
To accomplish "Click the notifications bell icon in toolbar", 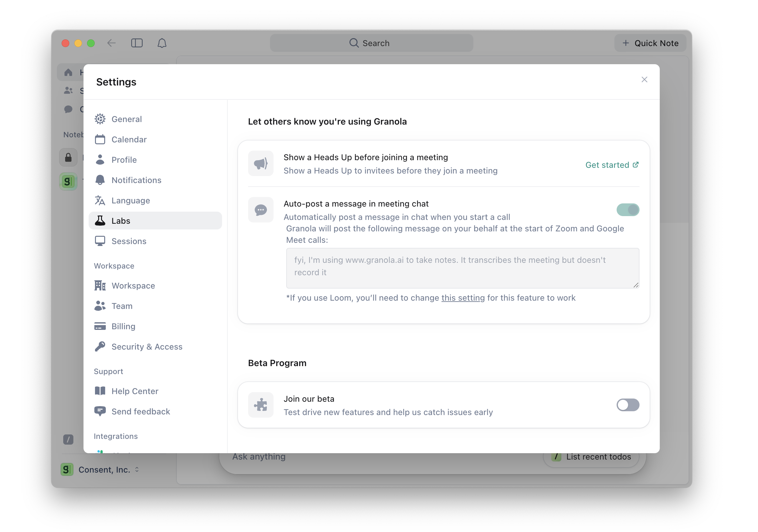I will (x=162, y=43).
